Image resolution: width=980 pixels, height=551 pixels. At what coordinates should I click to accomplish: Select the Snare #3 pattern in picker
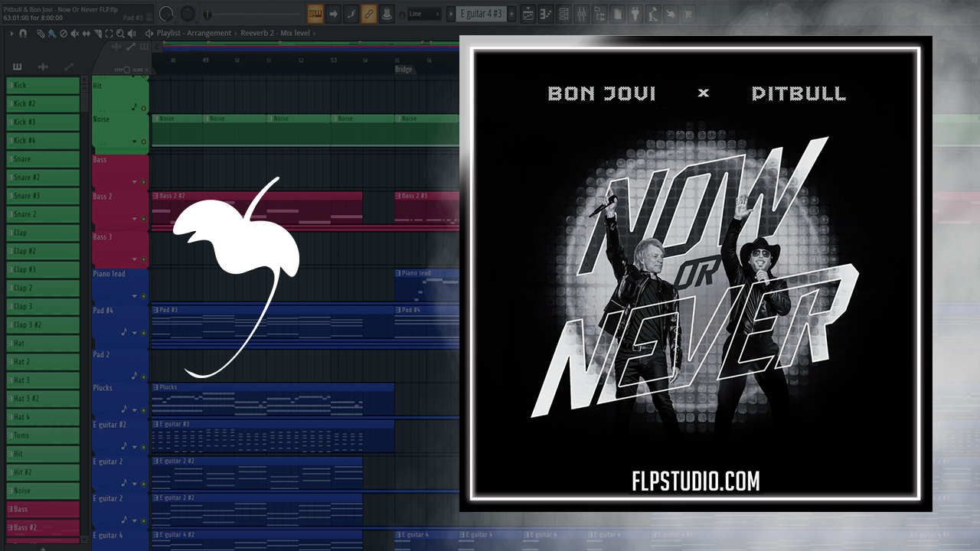click(43, 196)
